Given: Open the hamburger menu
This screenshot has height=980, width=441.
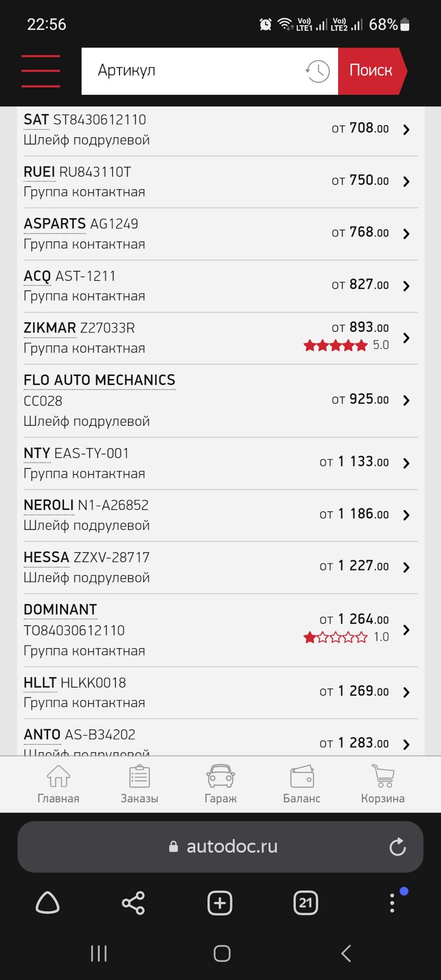Looking at the screenshot, I should (x=41, y=71).
